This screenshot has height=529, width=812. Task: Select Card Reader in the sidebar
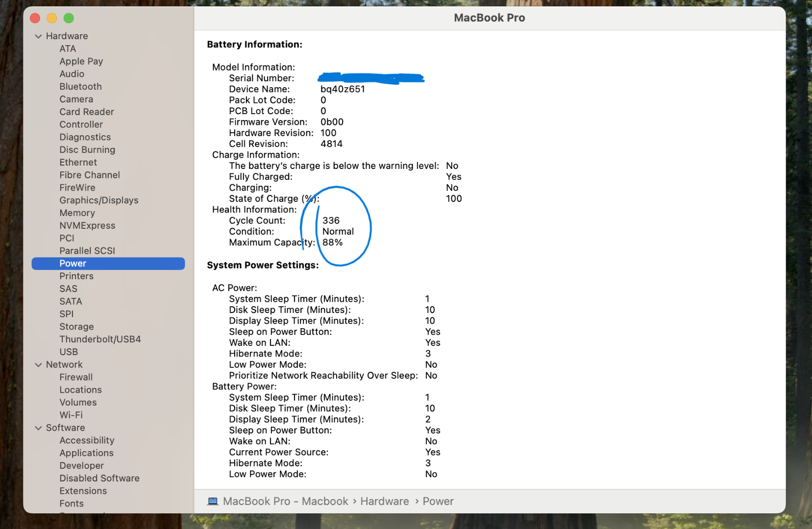coord(87,112)
